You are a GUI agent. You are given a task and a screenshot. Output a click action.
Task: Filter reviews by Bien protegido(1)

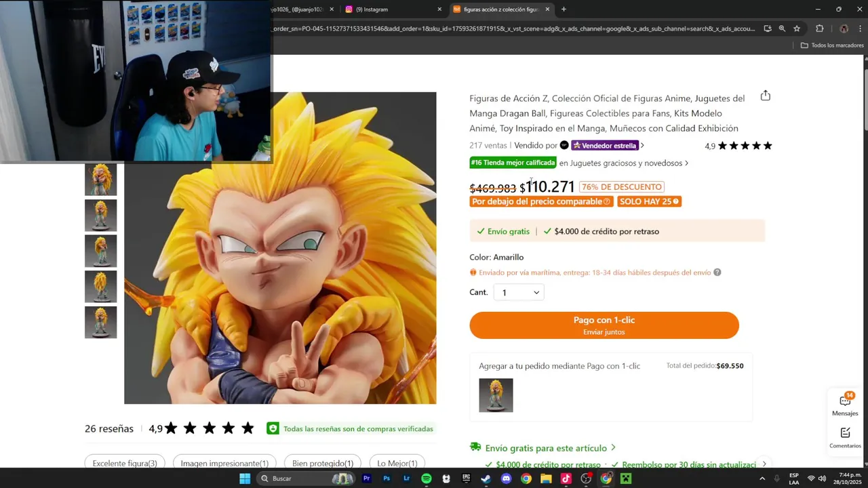tap(323, 463)
